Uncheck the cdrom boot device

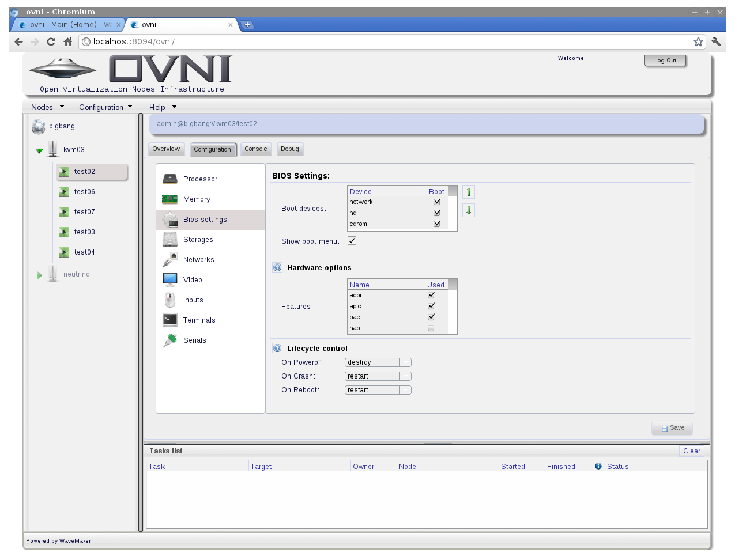(x=436, y=224)
